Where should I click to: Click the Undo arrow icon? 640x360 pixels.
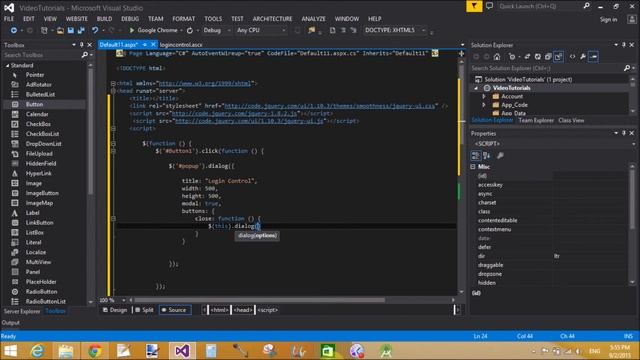pos(95,30)
